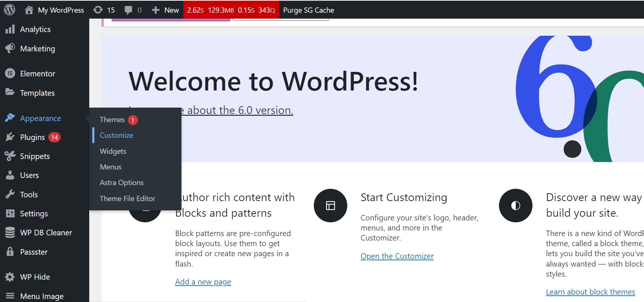The width and height of the screenshot is (644, 302).
Task: Click the My WordPress site name
Action: (61, 10)
